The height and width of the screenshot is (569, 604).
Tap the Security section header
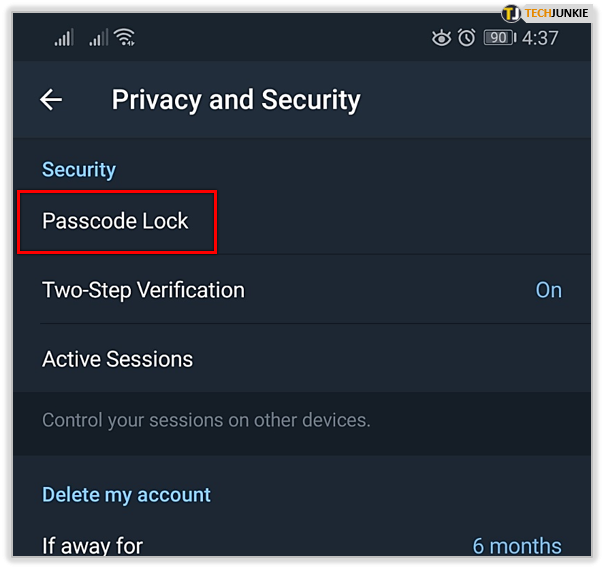click(79, 170)
